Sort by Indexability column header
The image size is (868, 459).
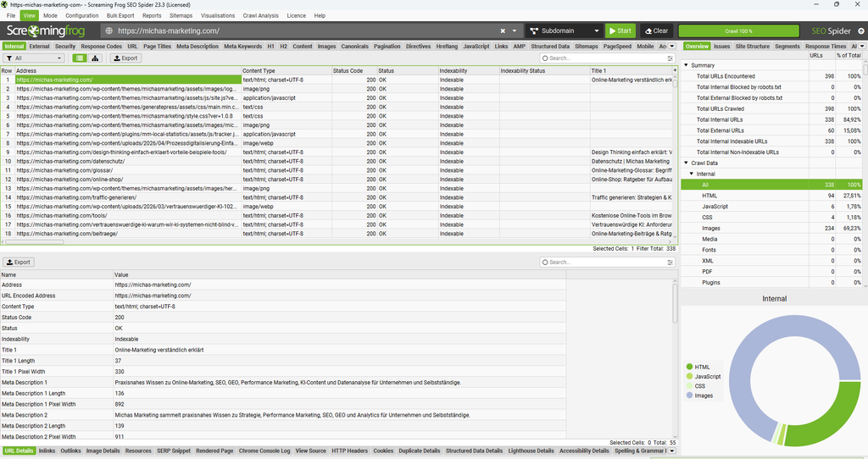[x=469, y=71]
